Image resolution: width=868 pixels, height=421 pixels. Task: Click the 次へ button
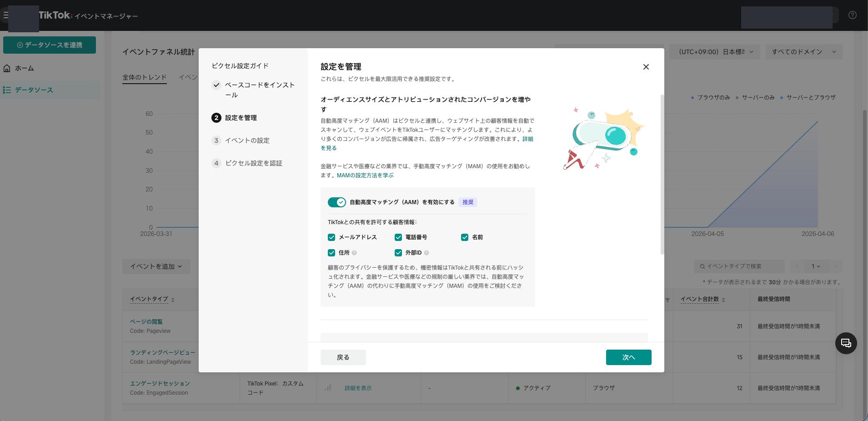coord(628,357)
